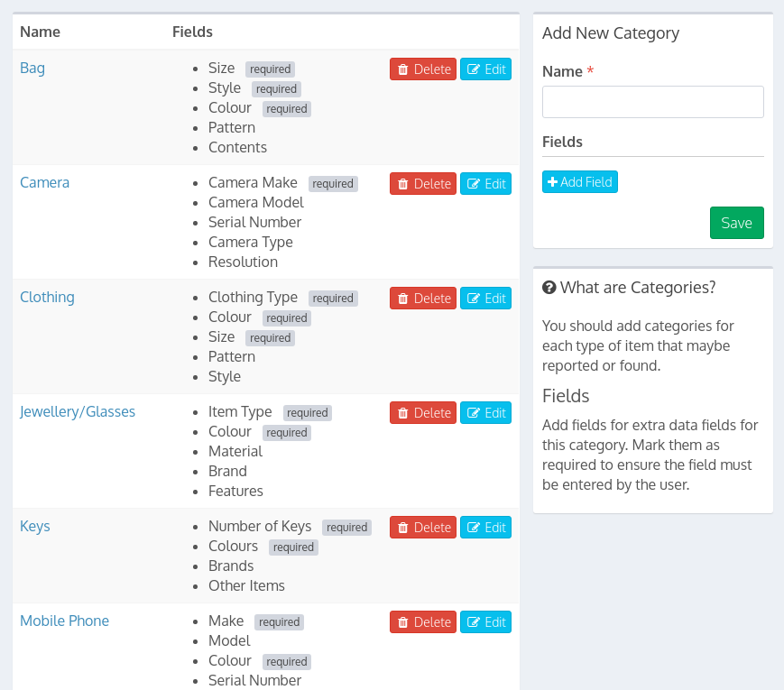Viewport: 784px width, 690px height.
Task: Delete the Bag category
Action: [423, 69]
